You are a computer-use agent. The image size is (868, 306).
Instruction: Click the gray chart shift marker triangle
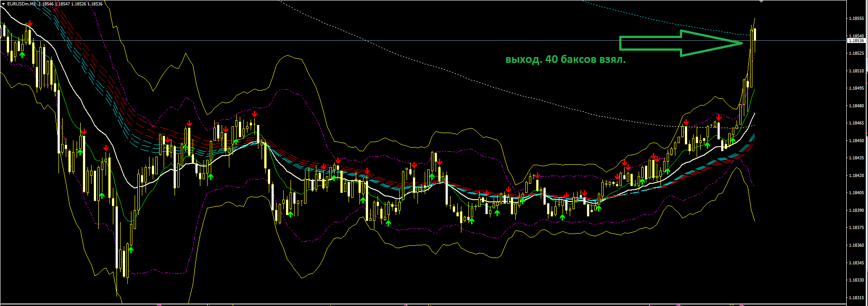761,1
